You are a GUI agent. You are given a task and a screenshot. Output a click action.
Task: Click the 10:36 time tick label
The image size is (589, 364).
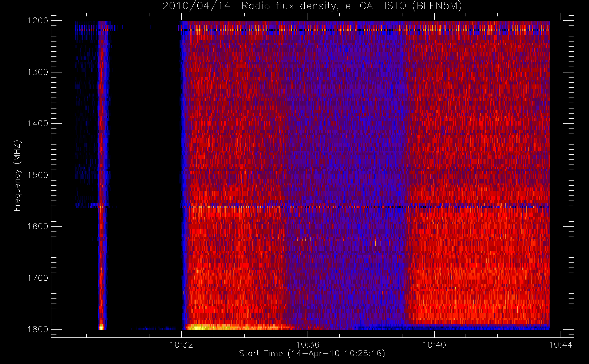(308, 345)
